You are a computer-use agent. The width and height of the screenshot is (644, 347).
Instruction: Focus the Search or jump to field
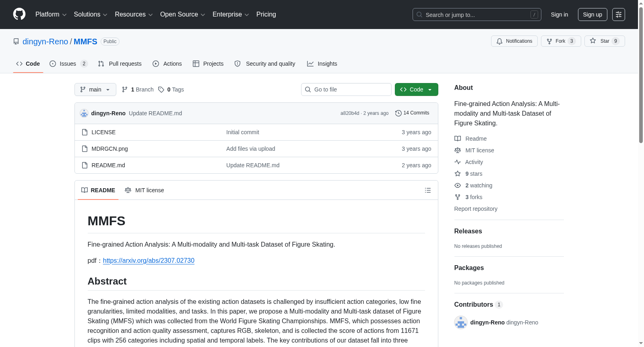pyautogui.click(x=477, y=15)
